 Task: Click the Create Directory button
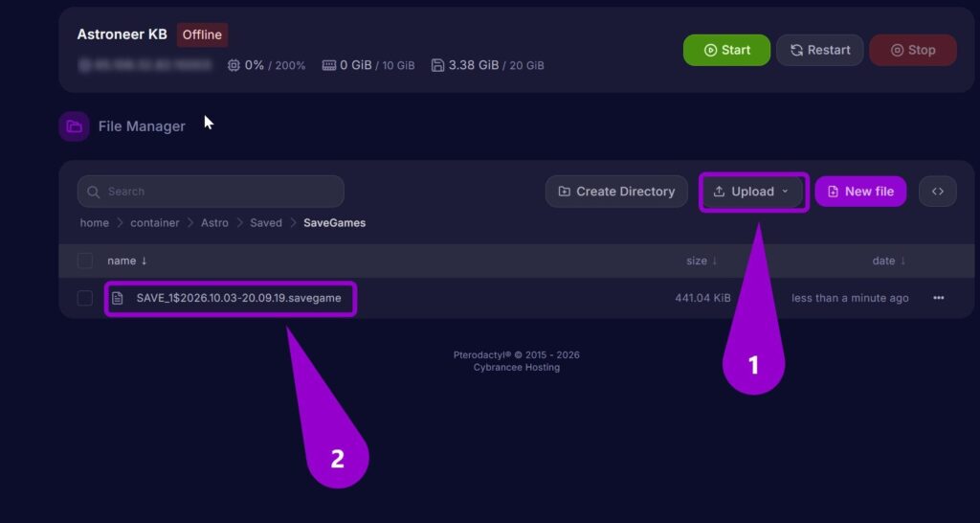[616, 192]
